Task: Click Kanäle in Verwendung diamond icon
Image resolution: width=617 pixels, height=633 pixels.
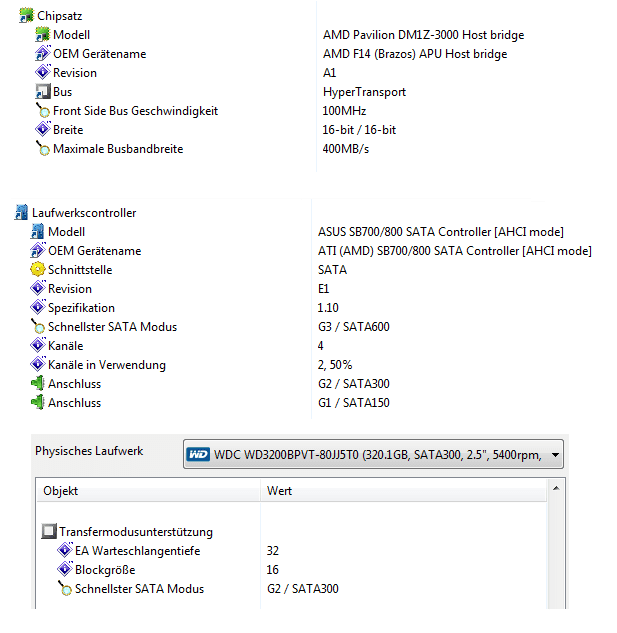Action: (x=37, y=364)
